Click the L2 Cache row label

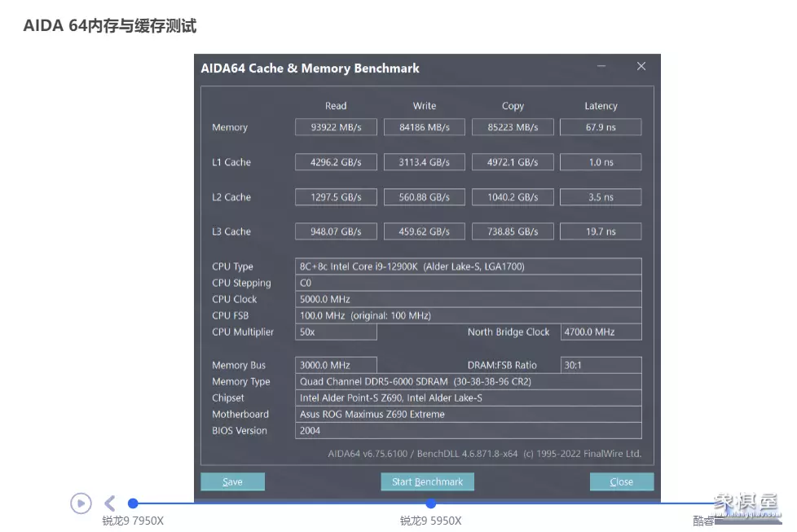coord(231,197)
